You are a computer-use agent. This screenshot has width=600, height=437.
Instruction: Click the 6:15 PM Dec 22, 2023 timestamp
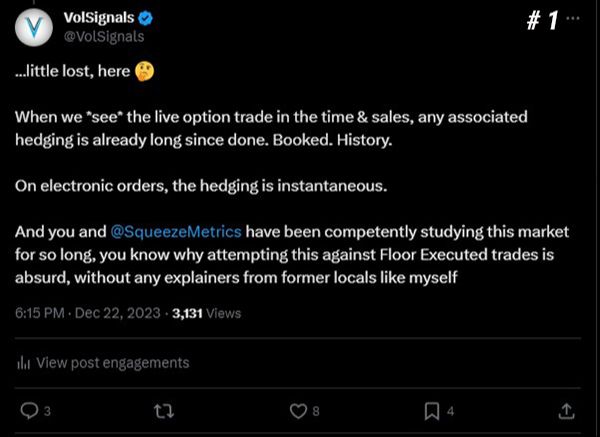pyautogui.click(x=85, y=312)
